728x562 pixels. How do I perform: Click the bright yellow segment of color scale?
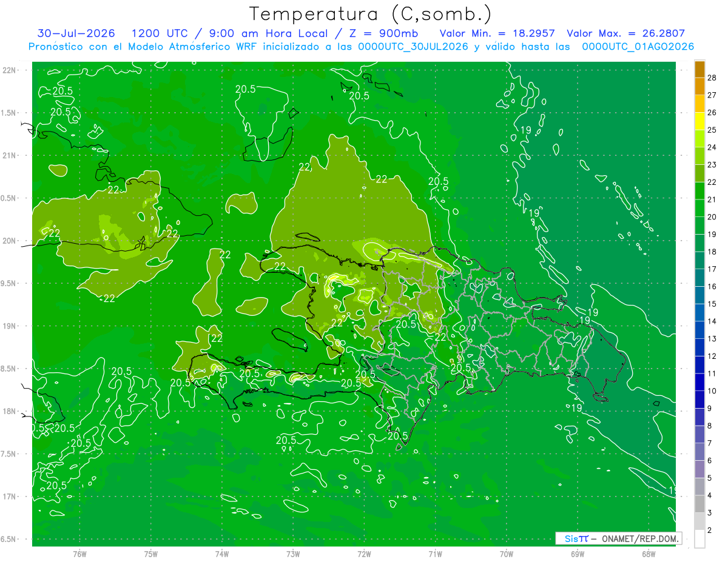click(x=699, y=122)
